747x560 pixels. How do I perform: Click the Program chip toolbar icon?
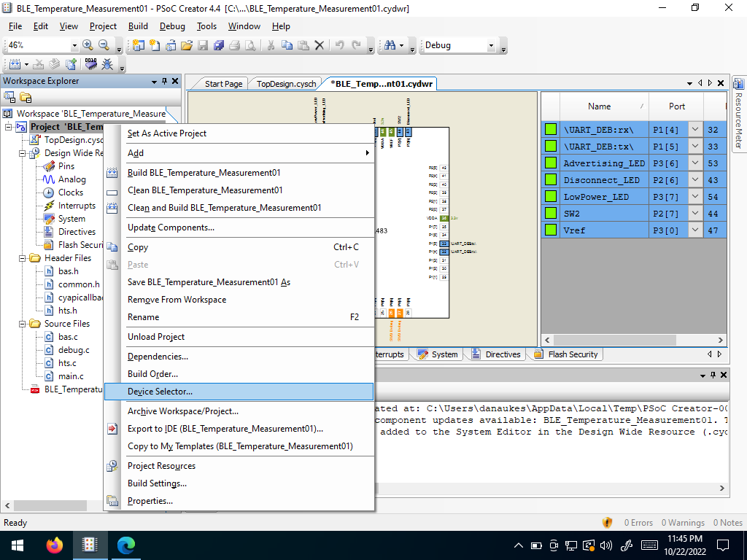90,64
